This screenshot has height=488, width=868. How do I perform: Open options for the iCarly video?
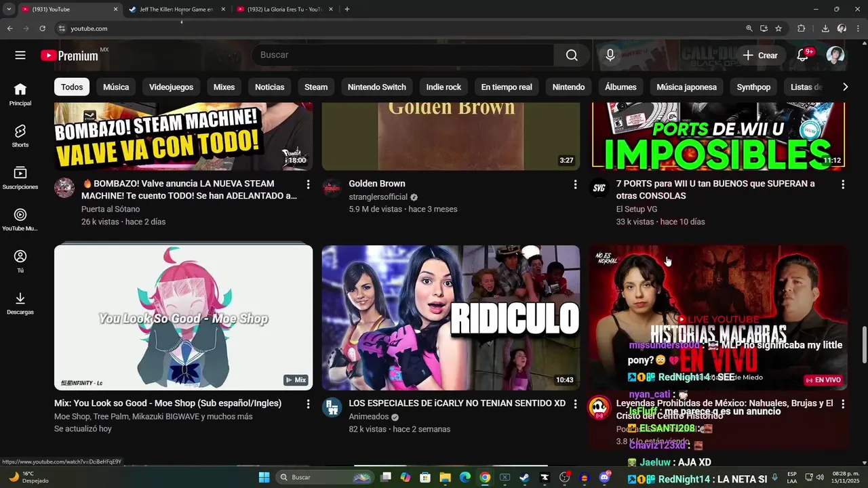coord(575,404)
